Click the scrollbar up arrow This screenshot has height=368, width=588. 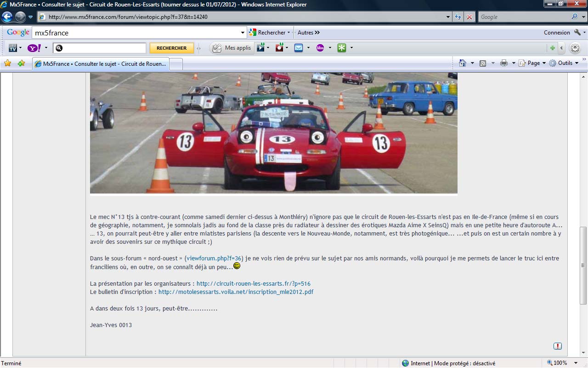click(x=583, y=76)
